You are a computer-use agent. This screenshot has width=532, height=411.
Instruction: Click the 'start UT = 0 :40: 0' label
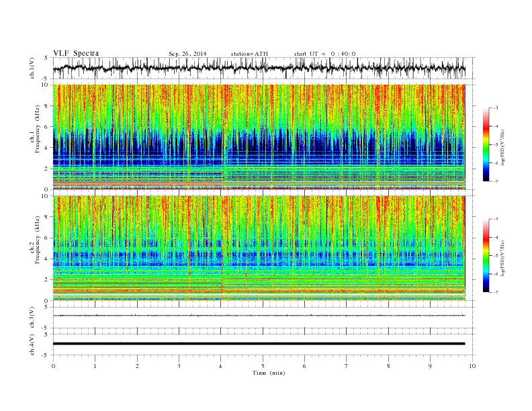tap(324, 54)
